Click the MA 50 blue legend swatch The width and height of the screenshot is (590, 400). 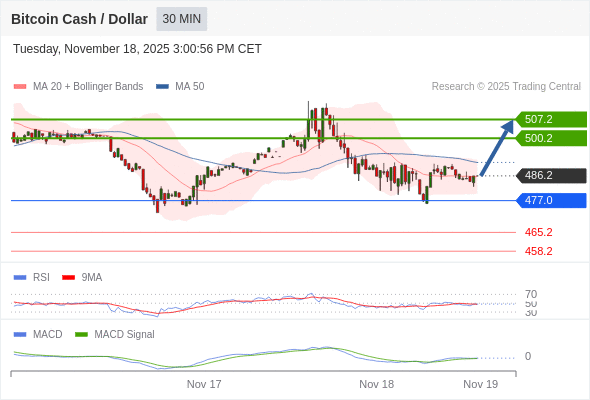(x=162, y=87)
